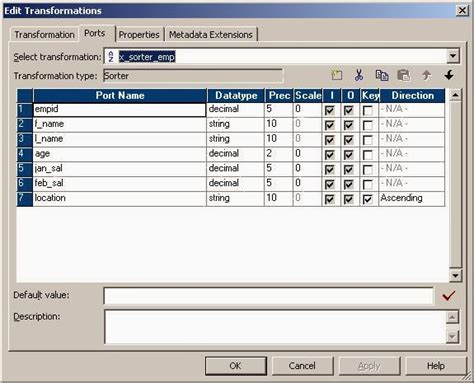Click the Help button

pyautogui.click(x=436, y=366)
